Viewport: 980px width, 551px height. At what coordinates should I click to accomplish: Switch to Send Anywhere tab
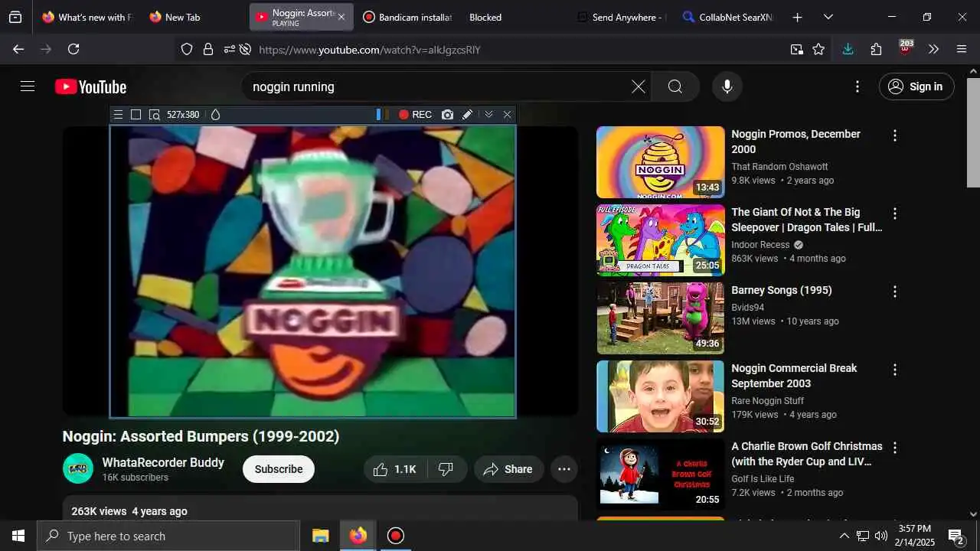(621, 17)
